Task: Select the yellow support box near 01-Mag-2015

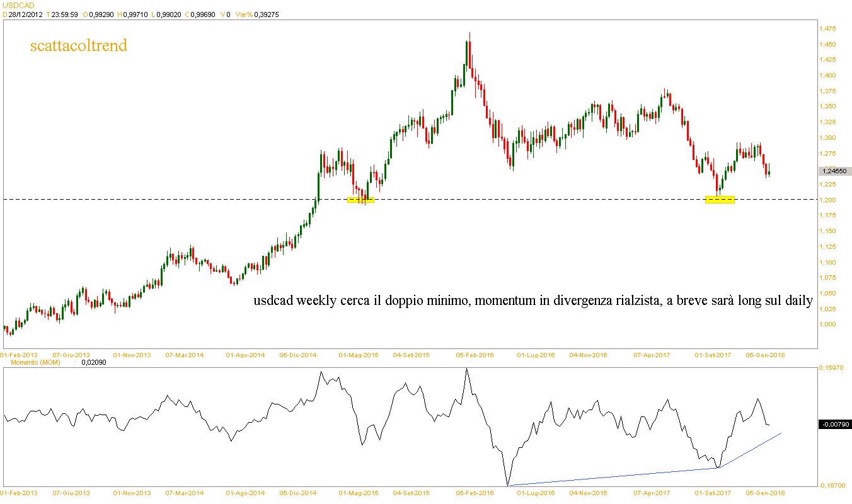Action: click(361, 200)
